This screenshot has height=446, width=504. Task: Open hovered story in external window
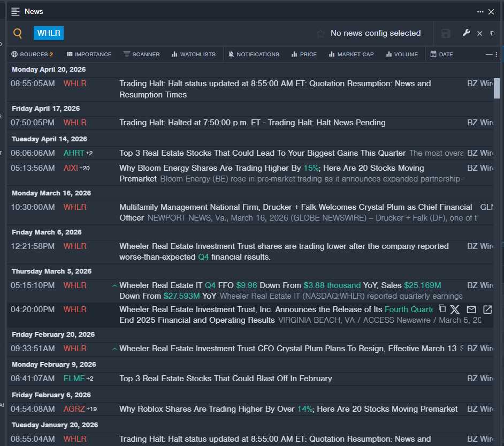coord(487,309)
